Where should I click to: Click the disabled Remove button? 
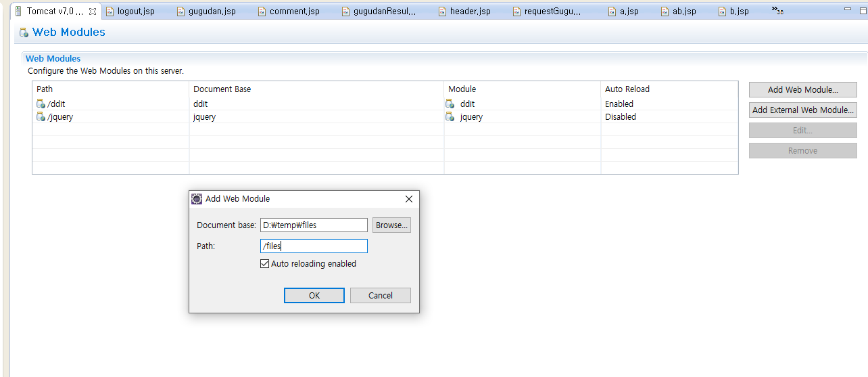click(x=803, y=150)
